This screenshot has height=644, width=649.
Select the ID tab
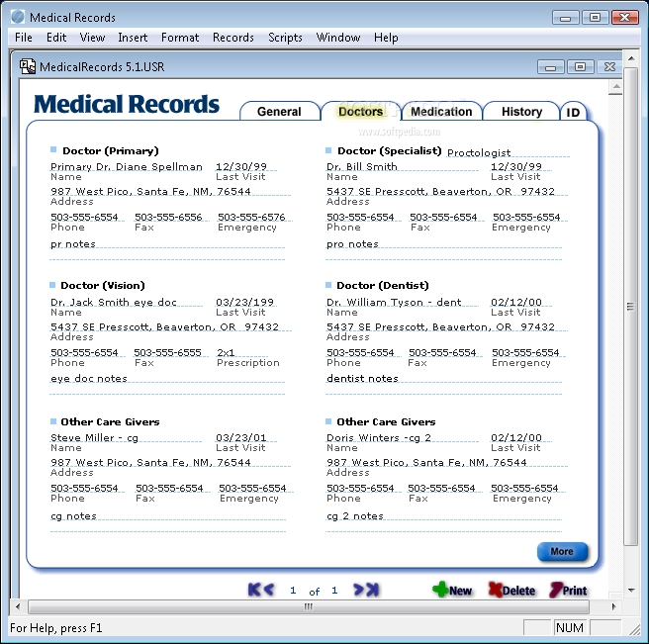point(574,113)
